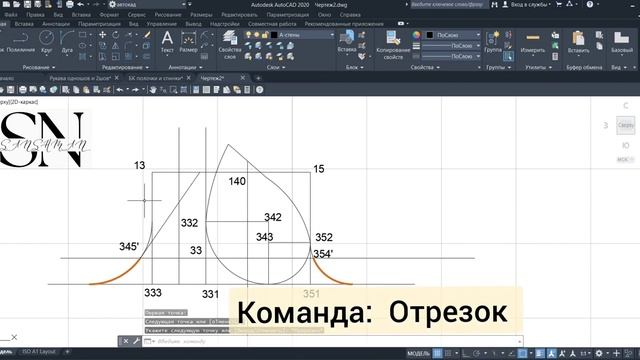Add a new drawing tab with plus
The image size is (640, 360).
[x=258, y=78]
